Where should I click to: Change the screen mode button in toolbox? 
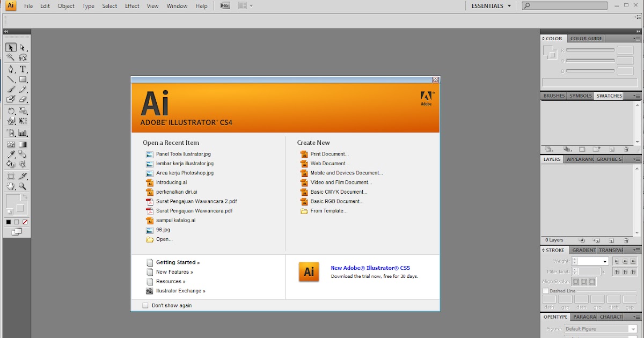coord(17,232)
